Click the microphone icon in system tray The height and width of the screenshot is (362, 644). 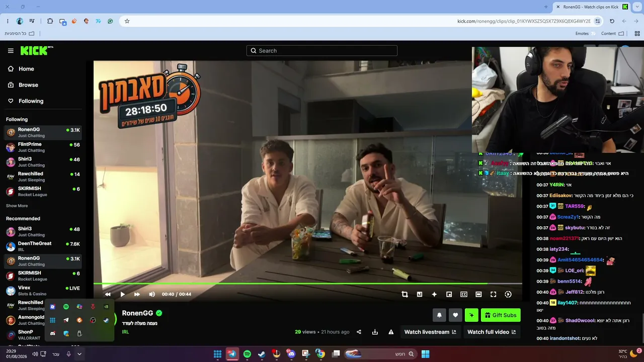point(69,354)
